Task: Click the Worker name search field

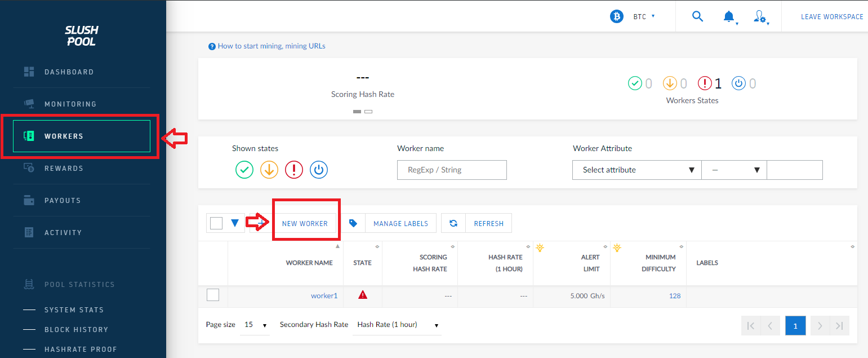Action: point(452,170)
